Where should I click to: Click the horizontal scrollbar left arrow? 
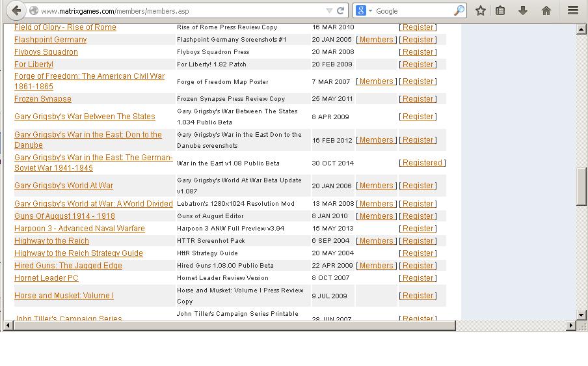pyautogui.click(x=8, y=326)
